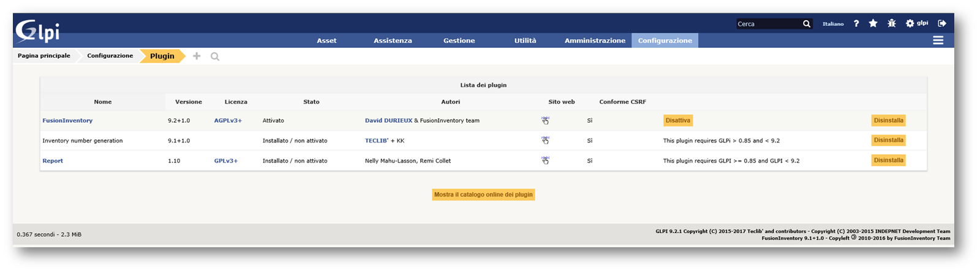Click the Versione column header
This screenshot has width=980, height=273.
coord(189,102)
